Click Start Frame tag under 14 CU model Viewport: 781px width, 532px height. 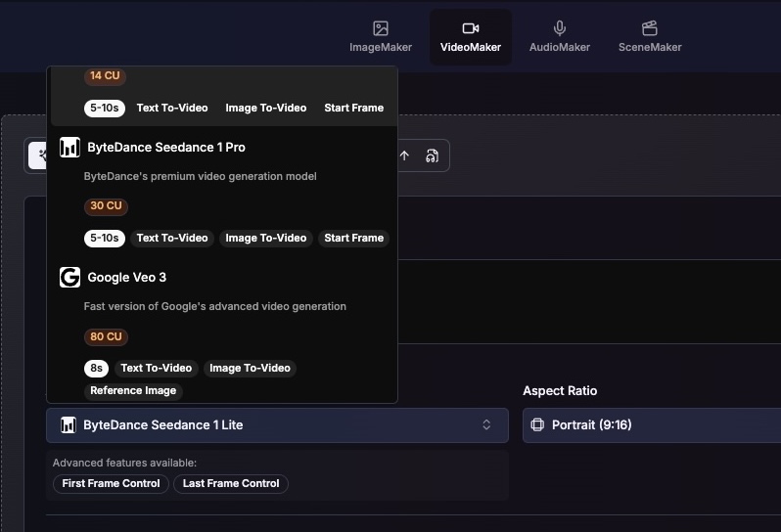pyautogui.click(x=353, y=108)
